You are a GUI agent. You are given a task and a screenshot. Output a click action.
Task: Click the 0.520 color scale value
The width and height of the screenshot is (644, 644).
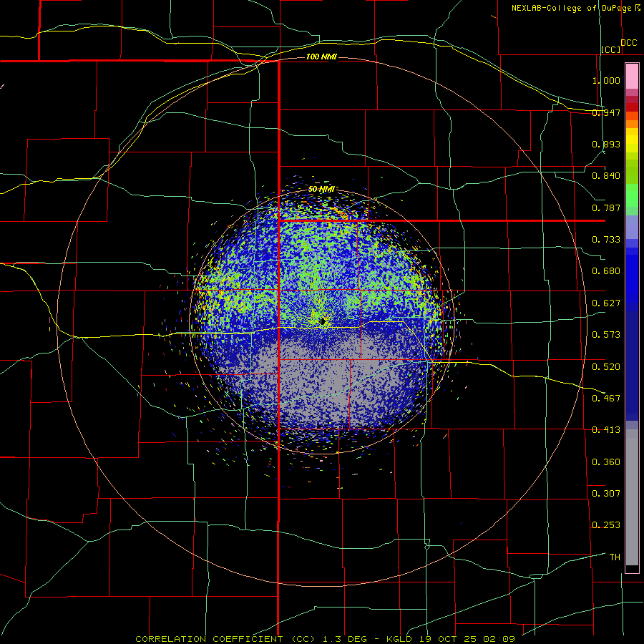606,367
